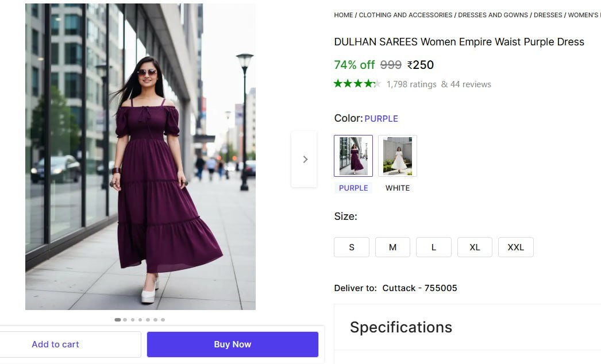The height and width of the screenshot is (364, 601).
Task: Click the Add to cart button
Action: (55, 344)
